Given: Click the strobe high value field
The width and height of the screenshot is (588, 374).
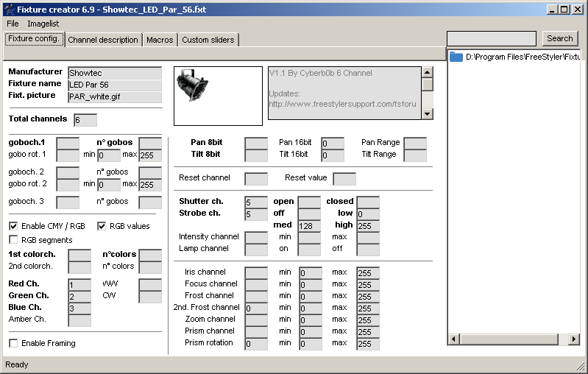Looking at the screenshot, I should [x=368, y=226].
